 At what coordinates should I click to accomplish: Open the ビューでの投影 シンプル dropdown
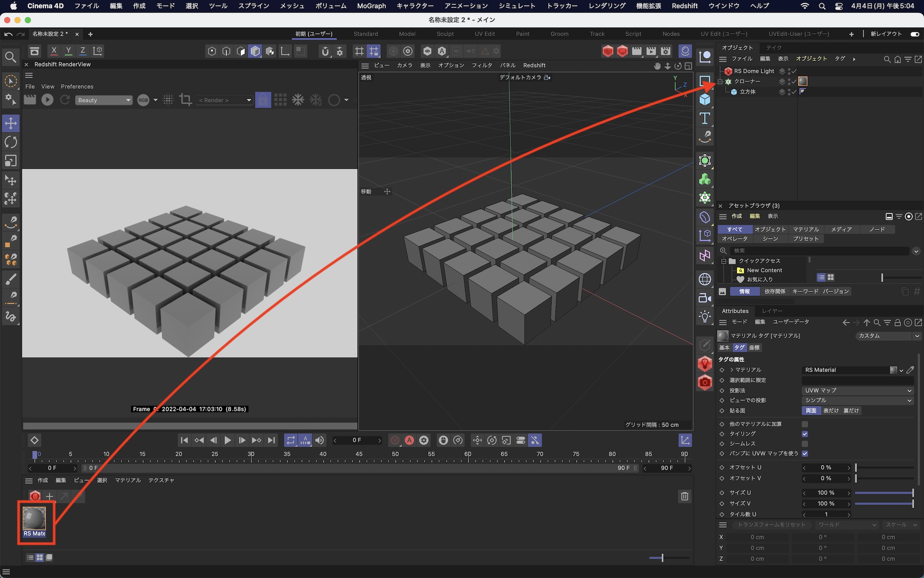857,400
